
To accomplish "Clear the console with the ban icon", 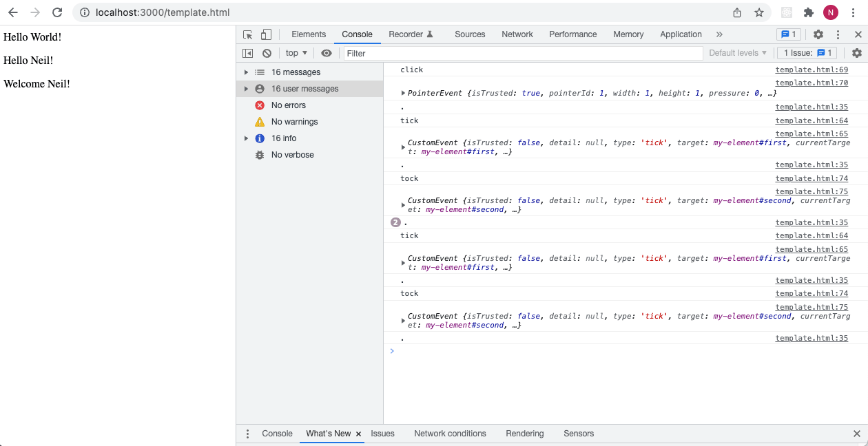I will (x=267, y=53).
